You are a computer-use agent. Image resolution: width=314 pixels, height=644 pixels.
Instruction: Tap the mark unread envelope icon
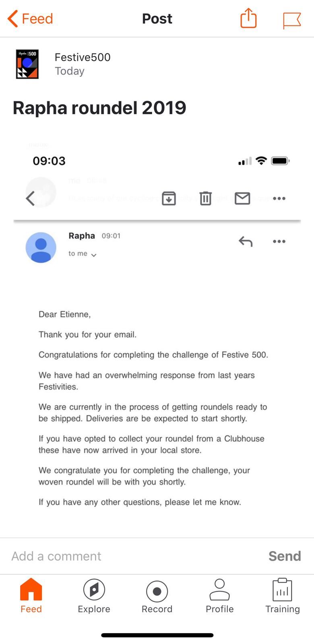tap(242, 198)
